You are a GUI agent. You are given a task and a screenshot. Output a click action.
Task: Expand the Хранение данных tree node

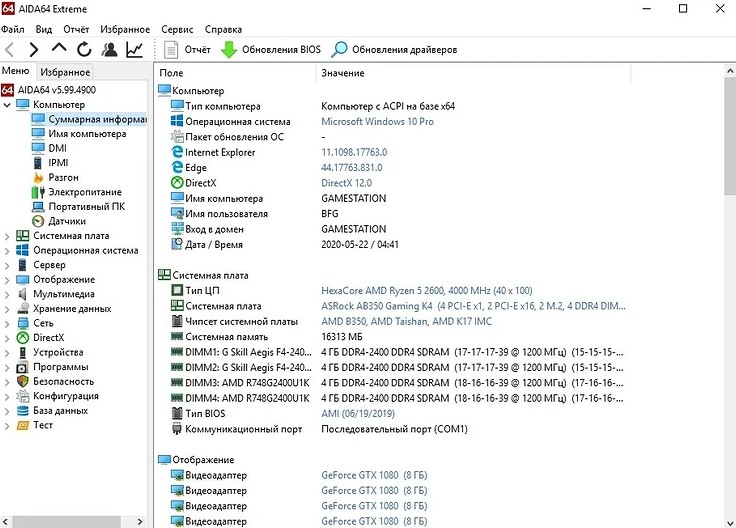pyautogui.click(x=7, y=309)
